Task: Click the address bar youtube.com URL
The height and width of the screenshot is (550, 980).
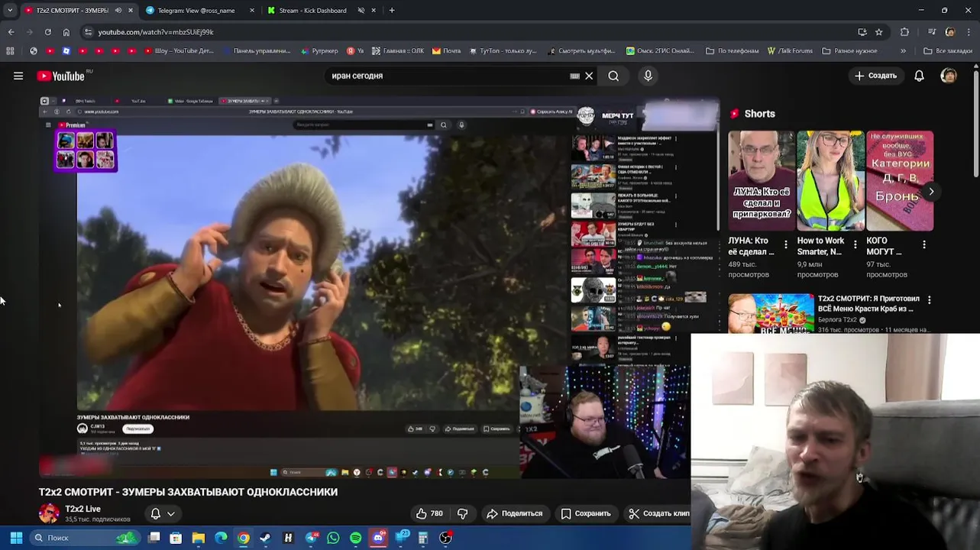Action: [156, 32]
